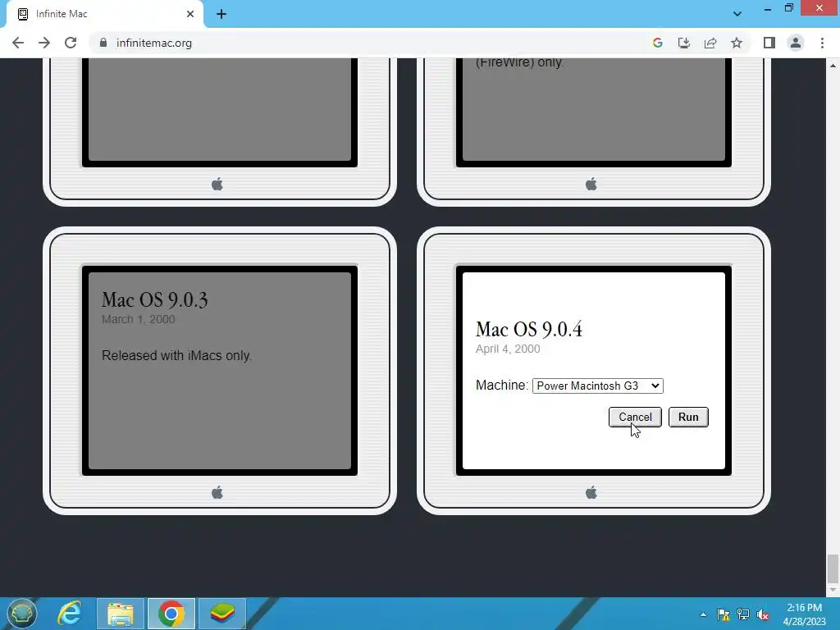Click the Mac OS 9.0.4 heading
Screen dimensions: 840x630
point(529,330)
